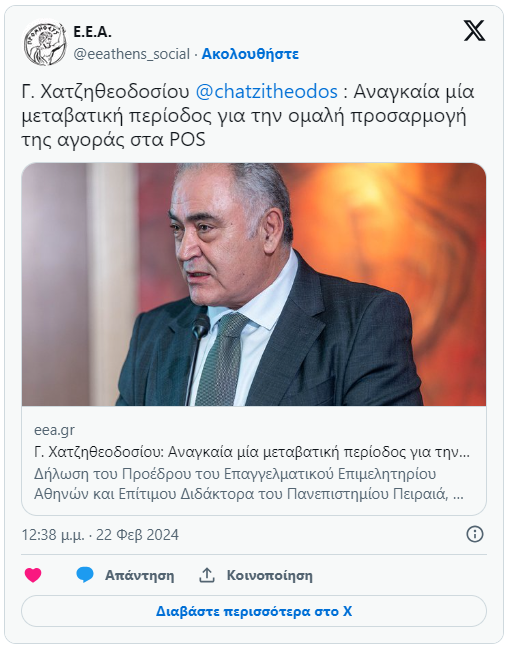This screenshot has height=649, width=508.
Task: Open the @chatzitheodos mention link
Action: (x=266, y=91)
